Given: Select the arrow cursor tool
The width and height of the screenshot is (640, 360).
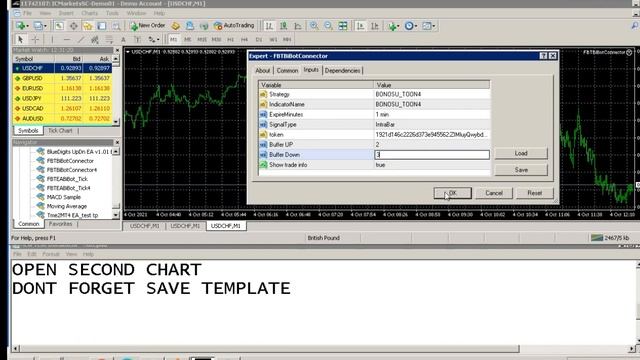Looking at the screenshot, I should (20, 40).
